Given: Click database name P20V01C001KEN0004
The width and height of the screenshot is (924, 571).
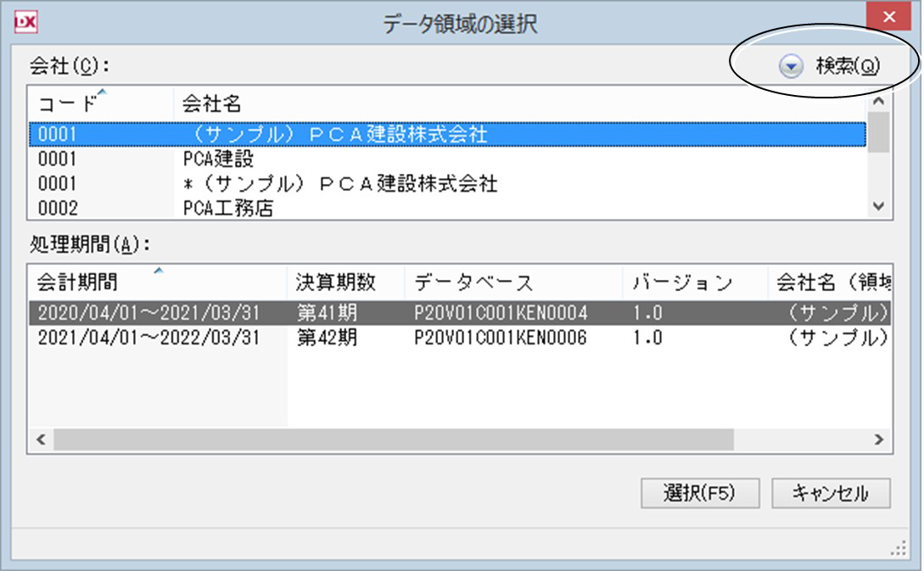Looking at the screenshot, I should tap(501, 313).
